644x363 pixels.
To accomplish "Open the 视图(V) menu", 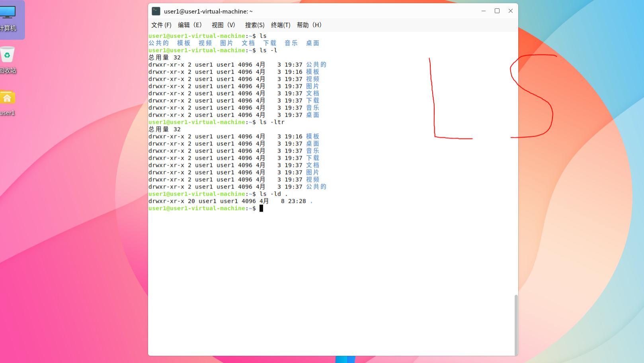I will (223, 25).
